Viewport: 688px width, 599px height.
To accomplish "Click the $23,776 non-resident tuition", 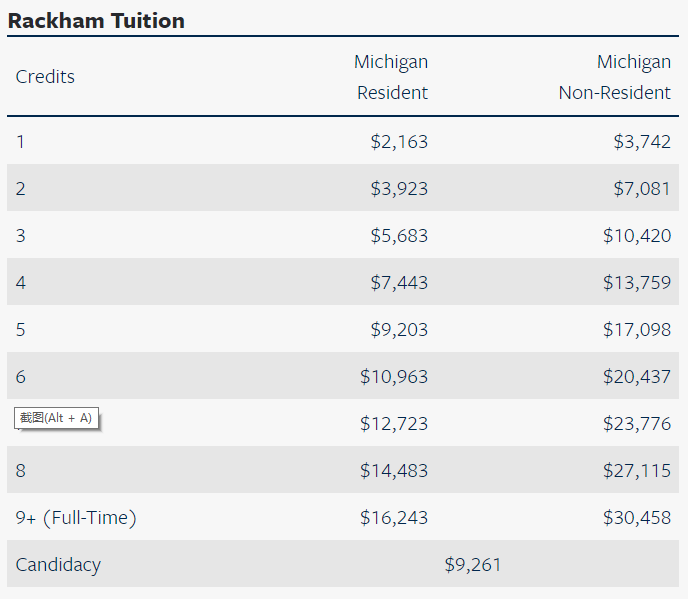I will tap(637, 423).
